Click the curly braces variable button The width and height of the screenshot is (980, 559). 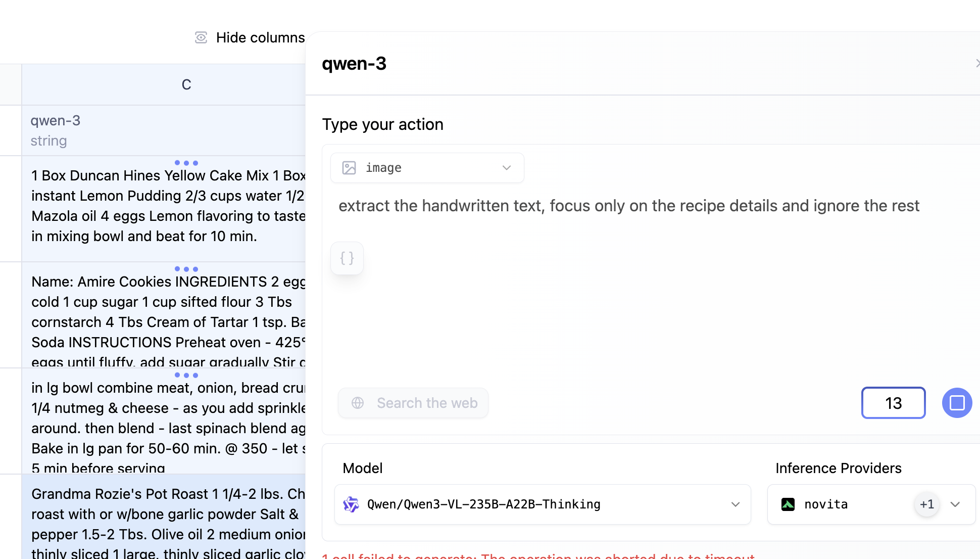click(x=347, y=258)
